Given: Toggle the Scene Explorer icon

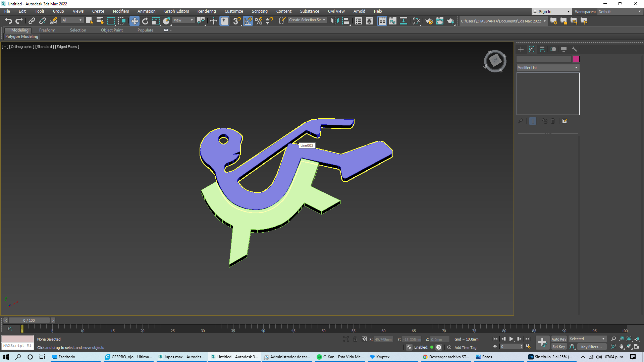Looking at the screenshot, I should (x=359, y=21).
